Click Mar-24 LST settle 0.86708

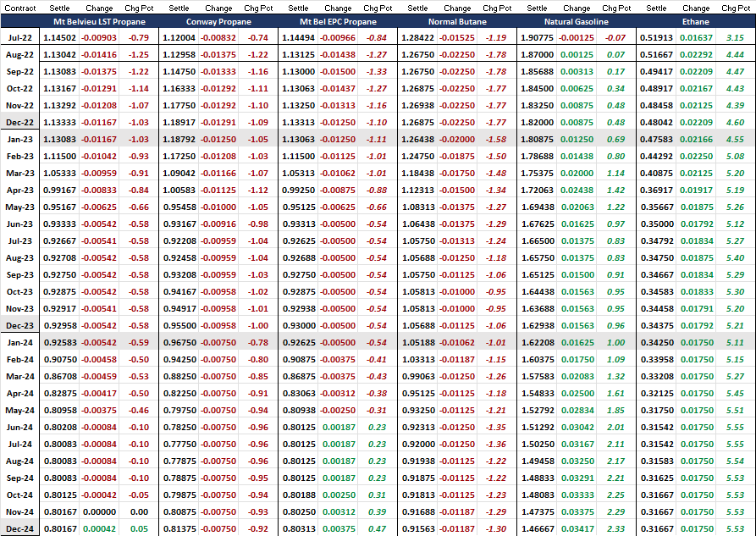pos(60,376)
